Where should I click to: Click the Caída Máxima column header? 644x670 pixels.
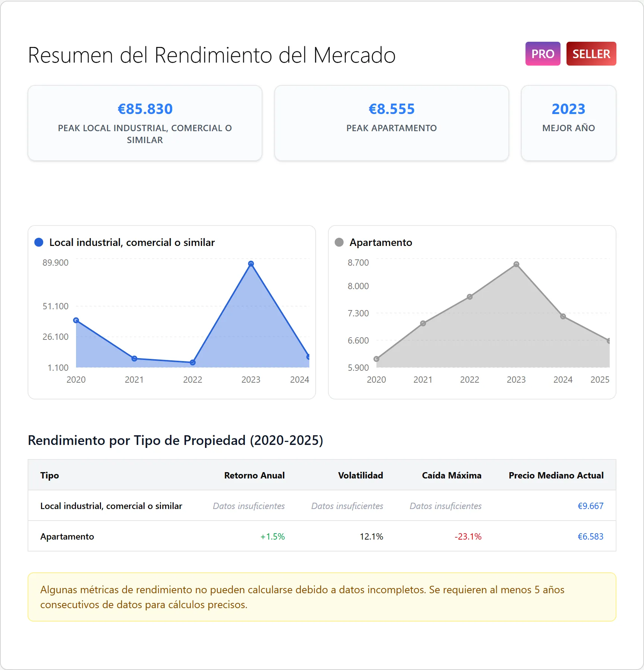[452, 475]
